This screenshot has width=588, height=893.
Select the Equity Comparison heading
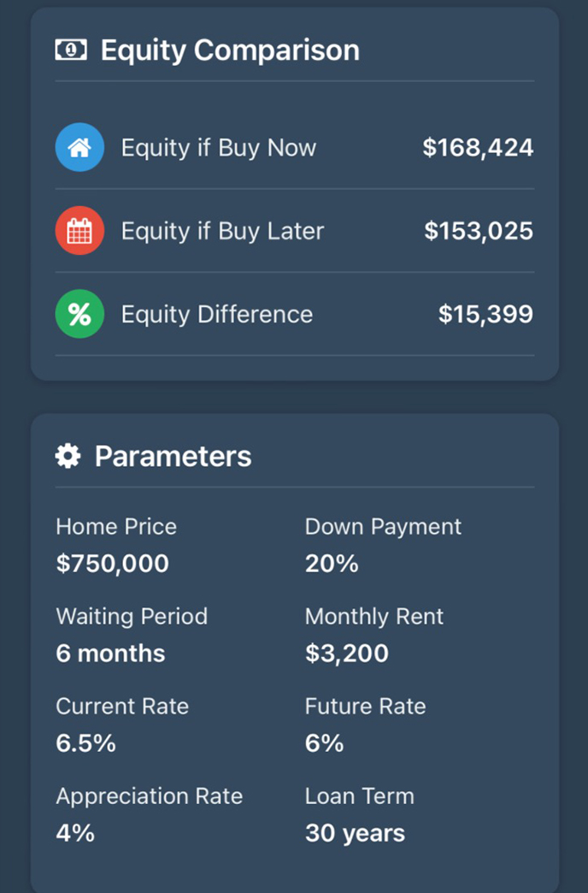pyautogui.click(x=230, y=50)
